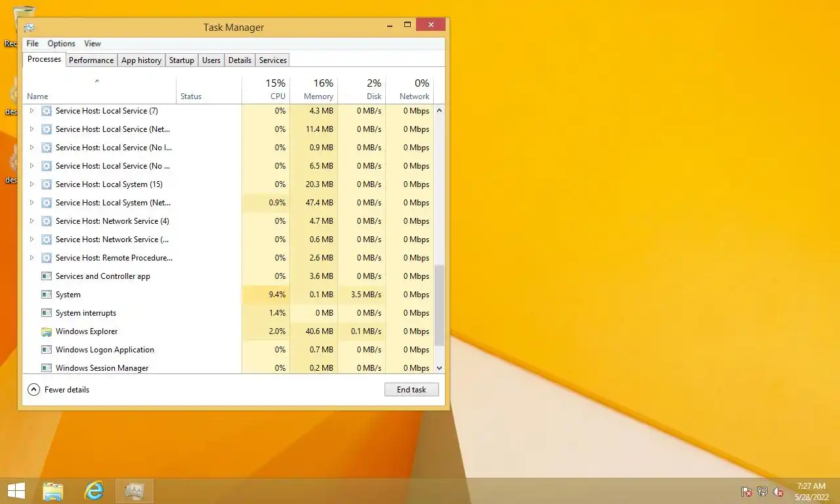Image resolution: width=840 pixels, height=504 pixels.
Task: Open the View menu
Action: pos(93,43)
